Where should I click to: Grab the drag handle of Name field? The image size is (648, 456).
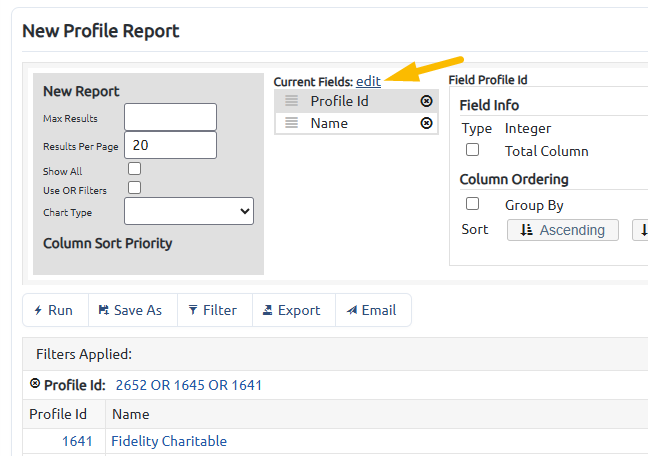click(291, 123)
